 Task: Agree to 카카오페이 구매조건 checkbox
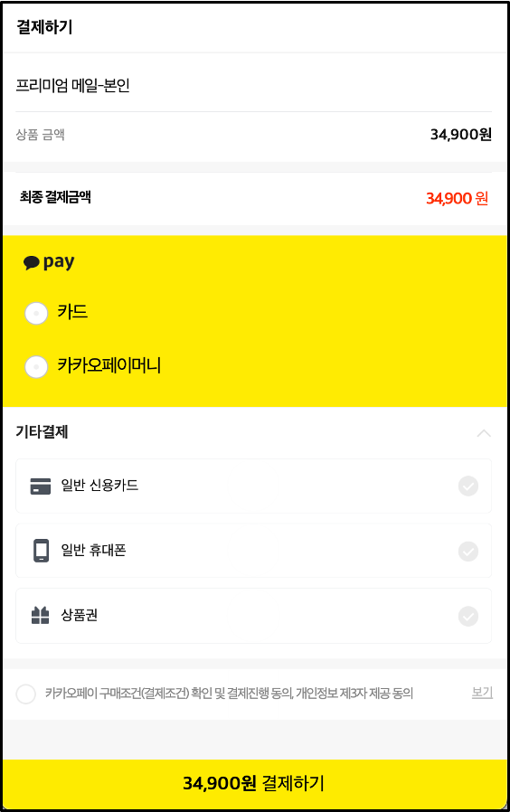tap(26, 694)
